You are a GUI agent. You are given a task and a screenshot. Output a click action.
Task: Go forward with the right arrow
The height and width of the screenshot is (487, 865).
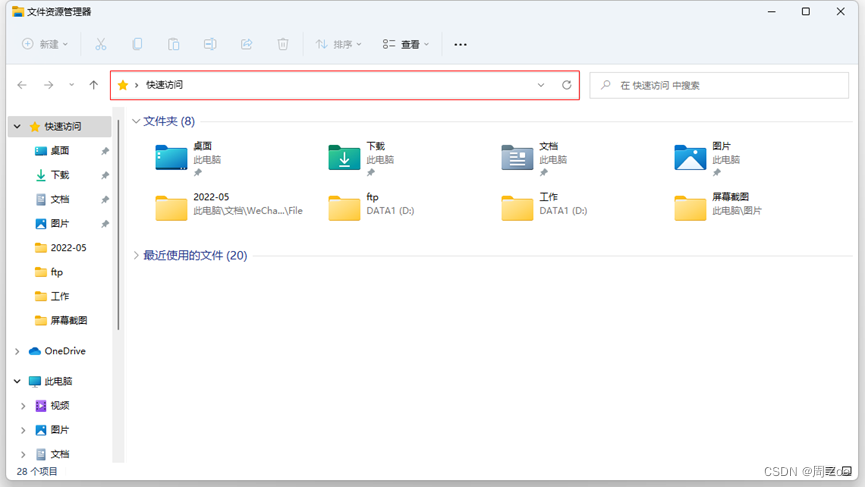[49, 85]
